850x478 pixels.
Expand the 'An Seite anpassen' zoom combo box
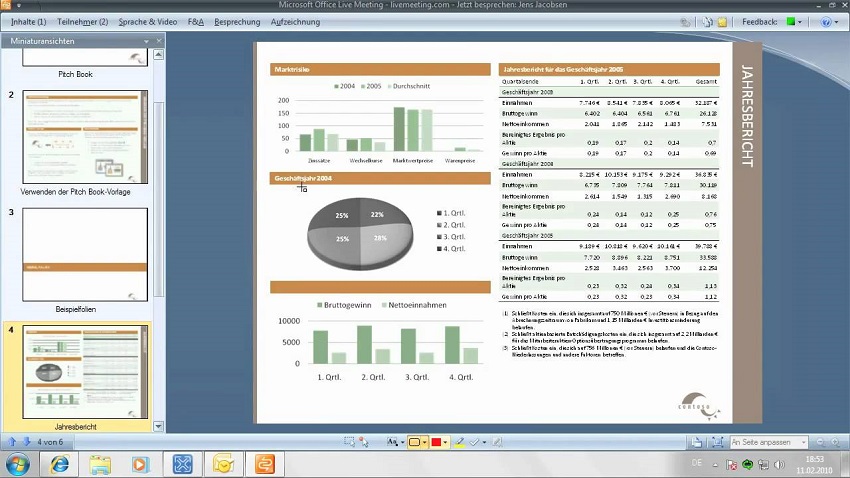[x=800, y=442]
